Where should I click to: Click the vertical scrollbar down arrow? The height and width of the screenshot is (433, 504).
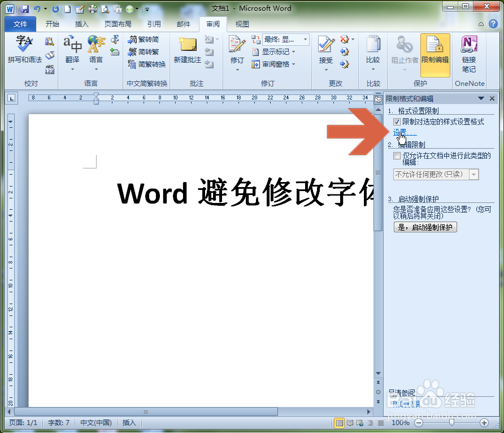pos(378,374)
